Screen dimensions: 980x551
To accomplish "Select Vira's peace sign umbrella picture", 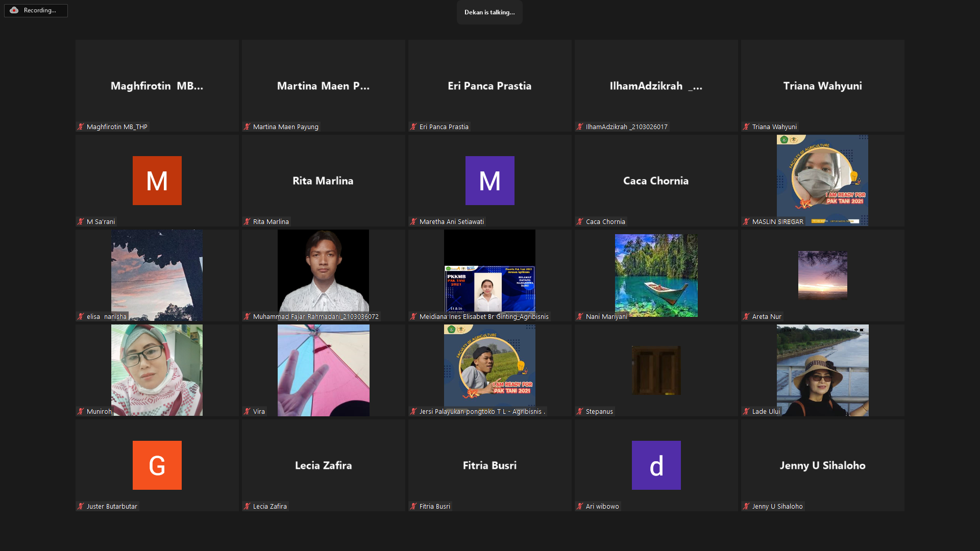I will click(x=324, y=370).
